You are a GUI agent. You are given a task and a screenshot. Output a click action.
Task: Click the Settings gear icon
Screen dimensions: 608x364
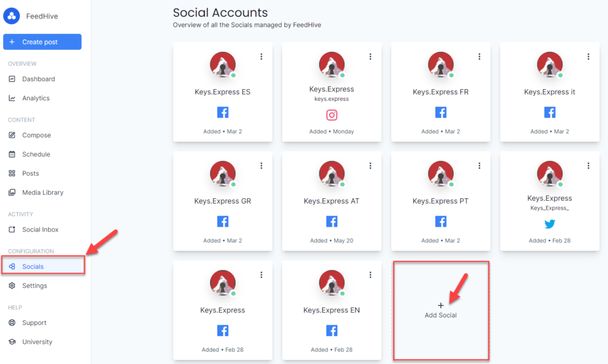[x=11, y=286]
